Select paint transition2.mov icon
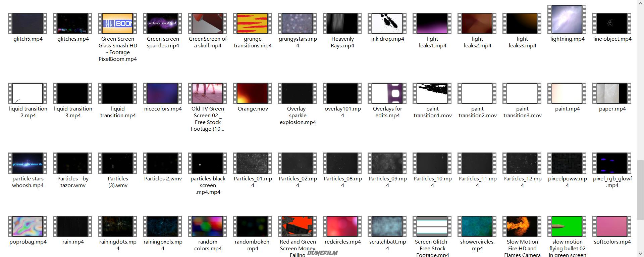The height and width of the screenshot is (257, 644). [x=477, y=93]
